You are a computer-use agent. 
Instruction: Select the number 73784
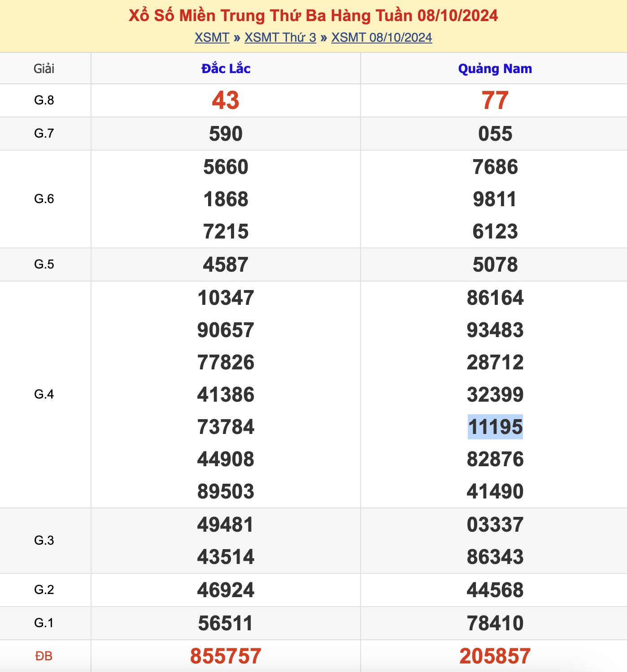[x=226, y=427]
